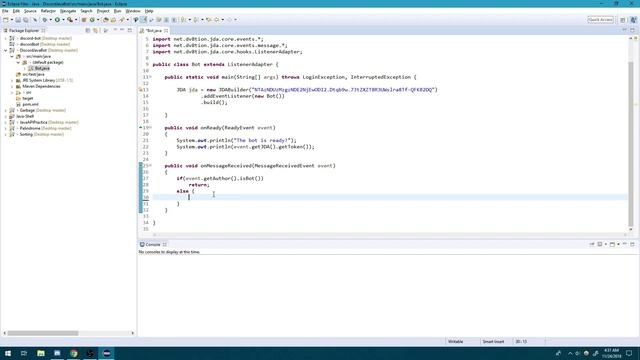Viewport: 640px width, 360px height.
Task: Click the Previous Annotation toolbar icon
Action: 196,20
